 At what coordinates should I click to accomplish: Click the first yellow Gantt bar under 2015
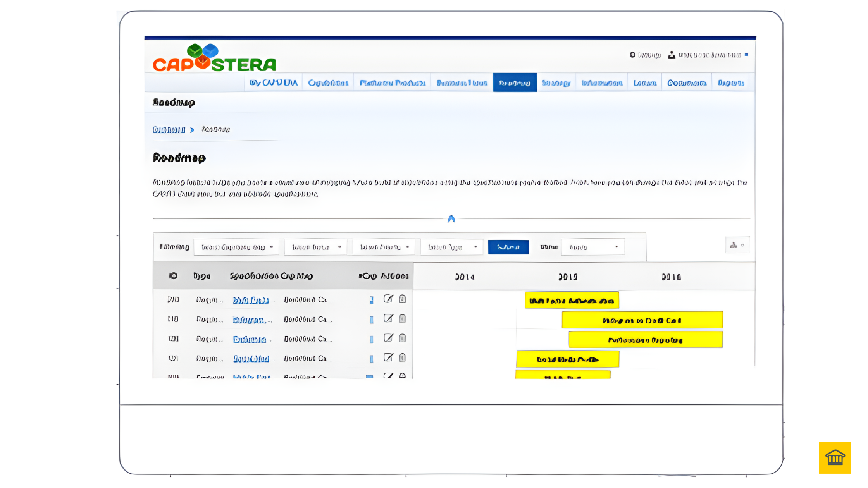click(572, 301)
